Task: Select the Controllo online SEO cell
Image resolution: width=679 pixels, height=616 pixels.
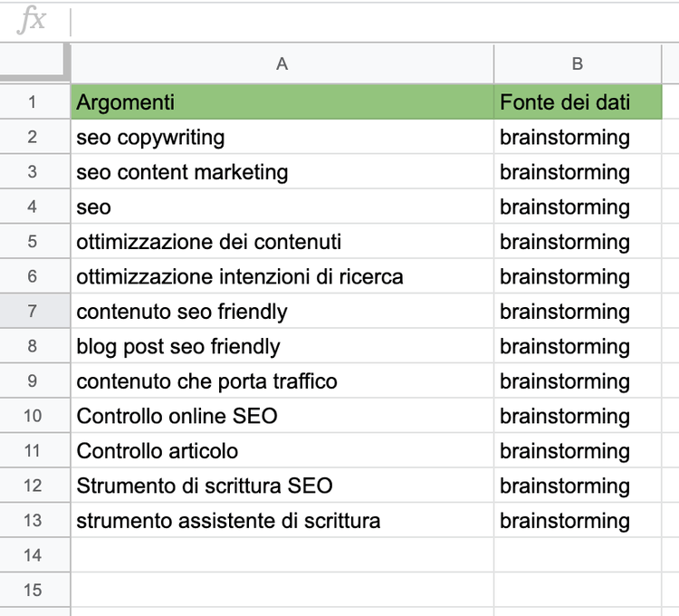Action: [282, 416]
